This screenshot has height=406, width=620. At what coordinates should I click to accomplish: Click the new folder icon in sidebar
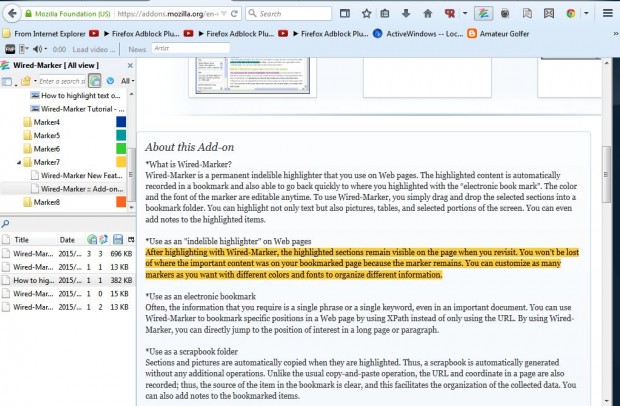click(x=26, y=81)
